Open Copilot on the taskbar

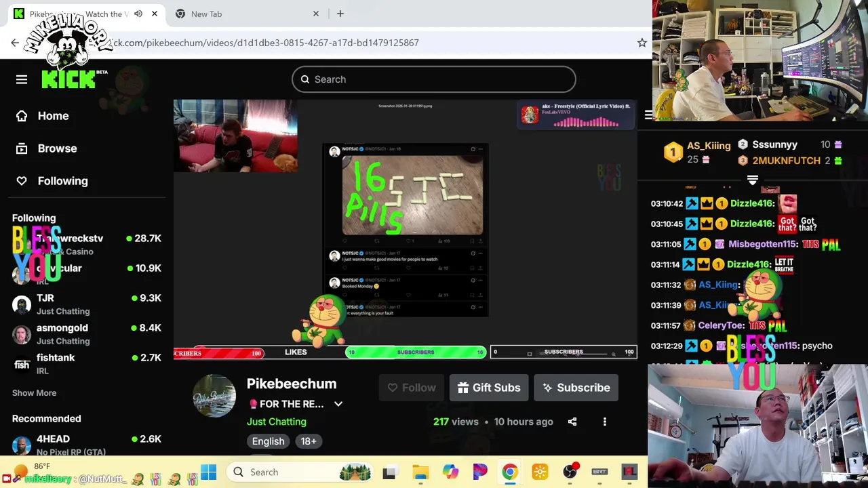click(450, 472)
